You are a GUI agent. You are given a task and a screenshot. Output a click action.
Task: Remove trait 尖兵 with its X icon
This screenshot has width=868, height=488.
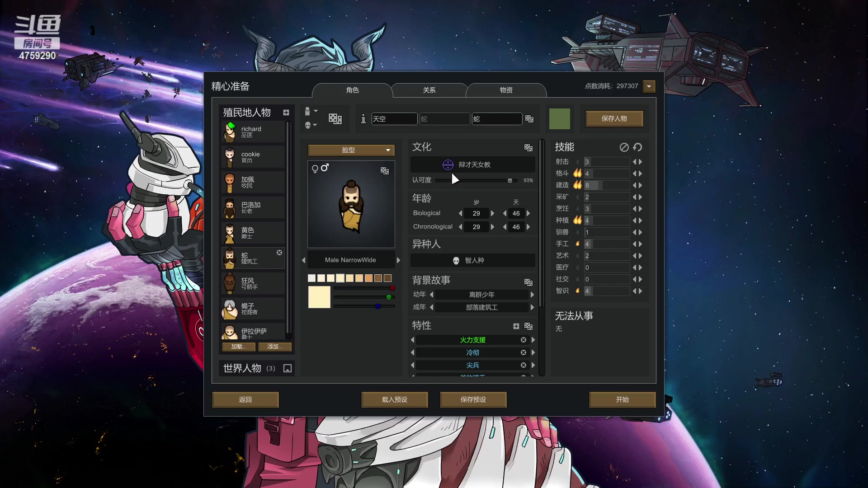pyautogui.click(x=524, y=365)
